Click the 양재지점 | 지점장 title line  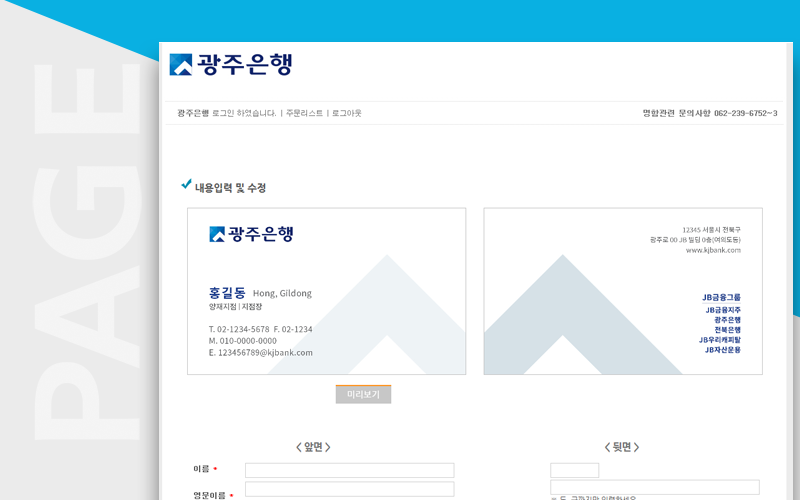point(235,307)
